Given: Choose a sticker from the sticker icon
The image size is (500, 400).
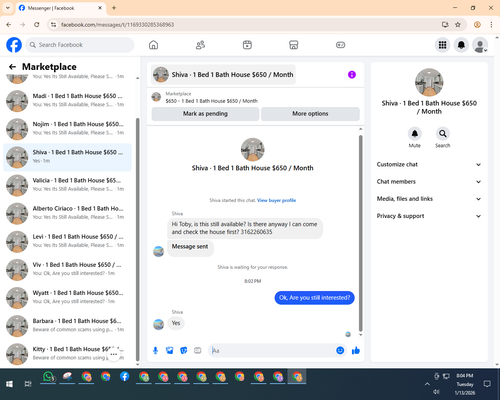Looking at the screenshot, I should pyautogui.click(x=184, y=350).
